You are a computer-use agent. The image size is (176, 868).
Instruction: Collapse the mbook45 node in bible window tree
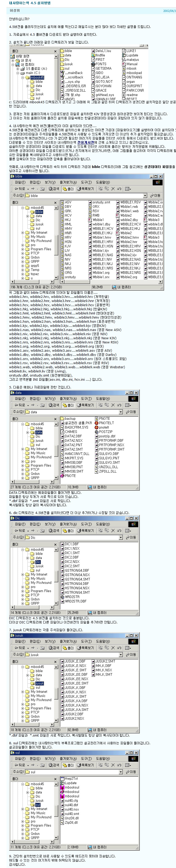(23, 208)
